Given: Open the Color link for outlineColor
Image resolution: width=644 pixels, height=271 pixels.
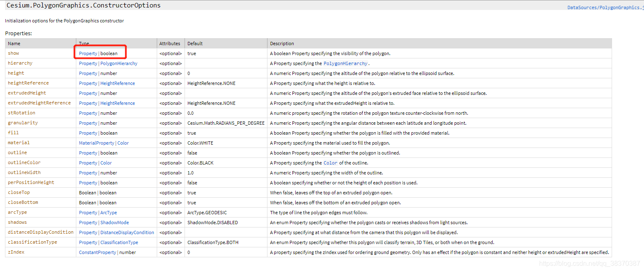Looking at the screenshot, I should pos(106,162).
